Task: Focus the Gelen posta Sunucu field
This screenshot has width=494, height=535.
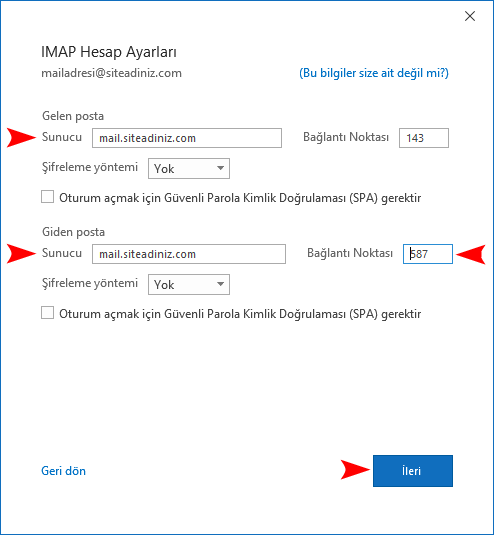Action: 187,138
